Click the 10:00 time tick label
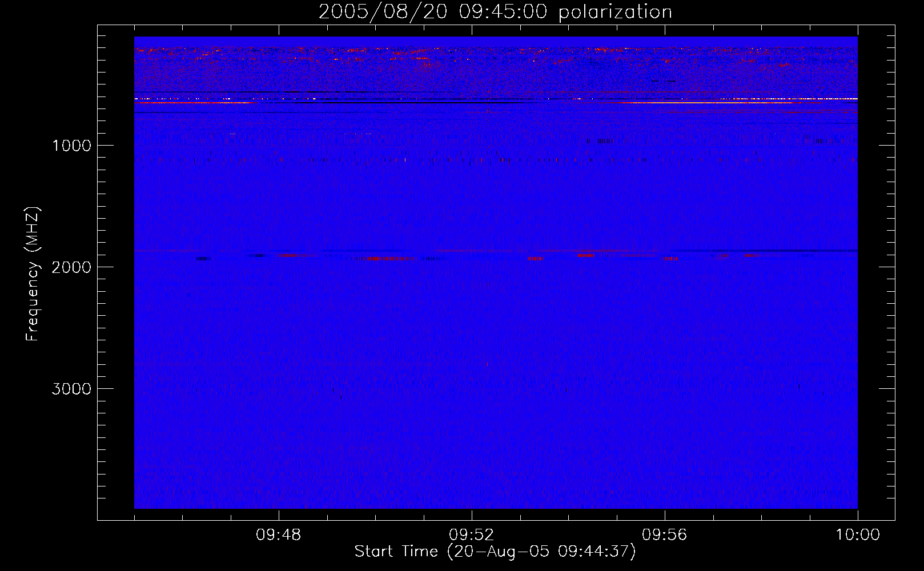The width and height of the screenshot is (924, 571). coord(858,535)
